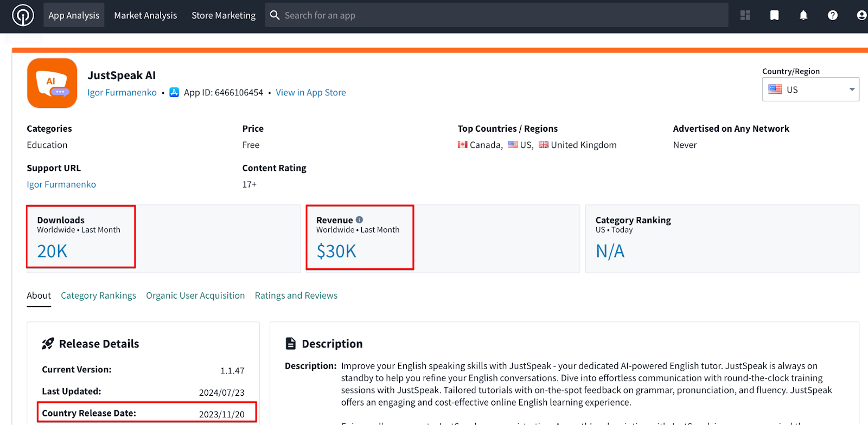Viewport: 868px width, 425px height.
Task: Click the Canada country name
Action: coord(486,145)
